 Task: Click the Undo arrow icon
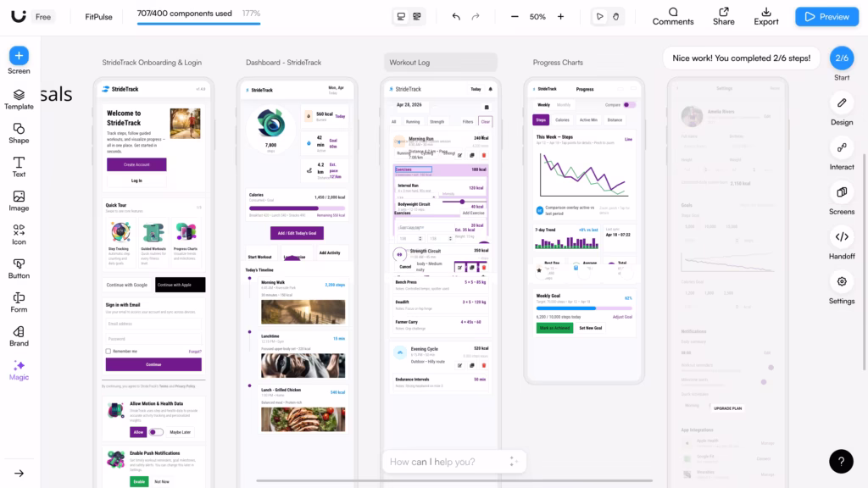[x=456, y=17]
